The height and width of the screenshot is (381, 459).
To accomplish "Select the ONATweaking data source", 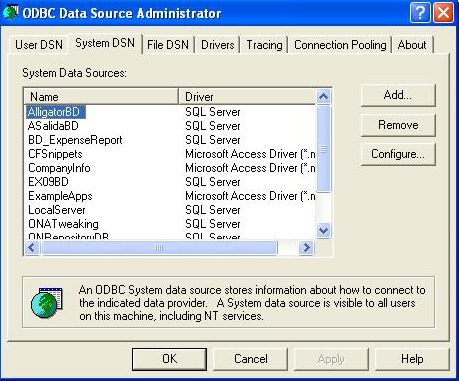I will 63,224.
